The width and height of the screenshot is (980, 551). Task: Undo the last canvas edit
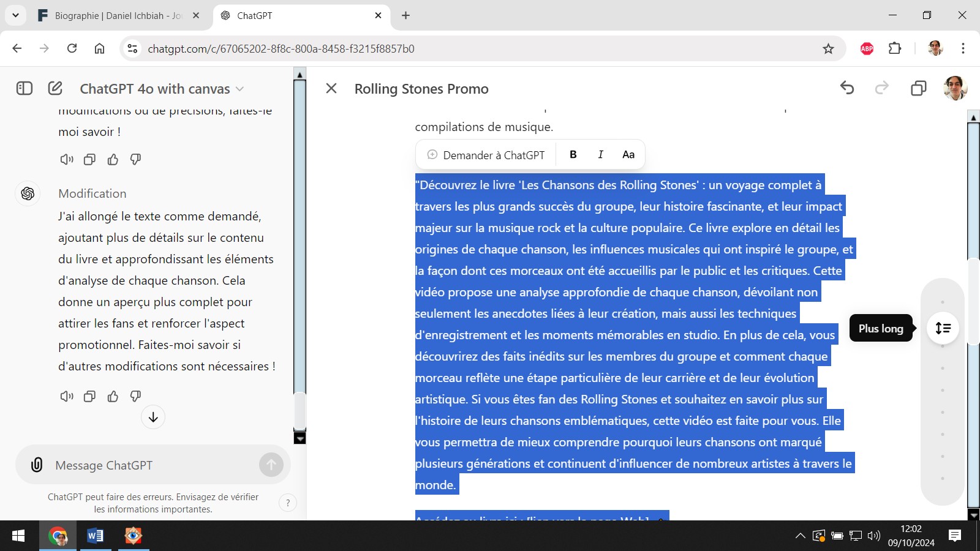(847, 88)
